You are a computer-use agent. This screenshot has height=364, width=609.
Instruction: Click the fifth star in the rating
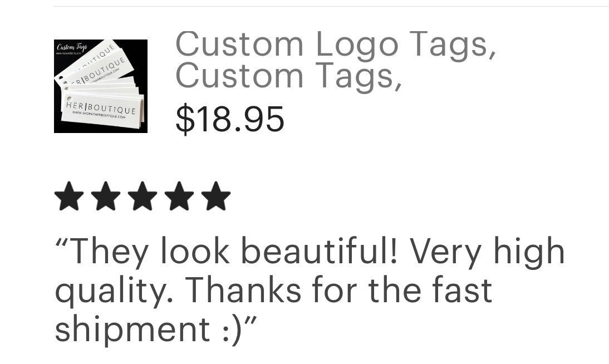216,196
